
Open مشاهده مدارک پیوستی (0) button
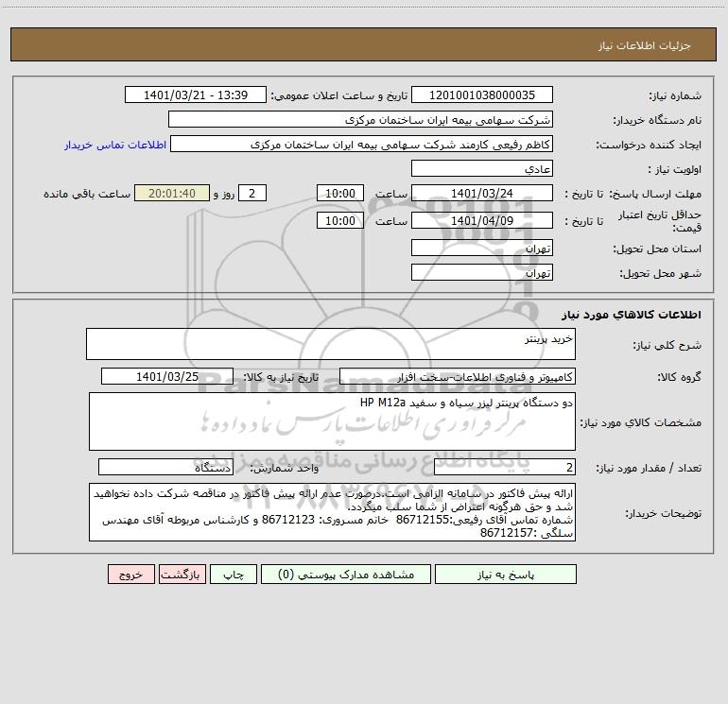[x=346, y=575]
